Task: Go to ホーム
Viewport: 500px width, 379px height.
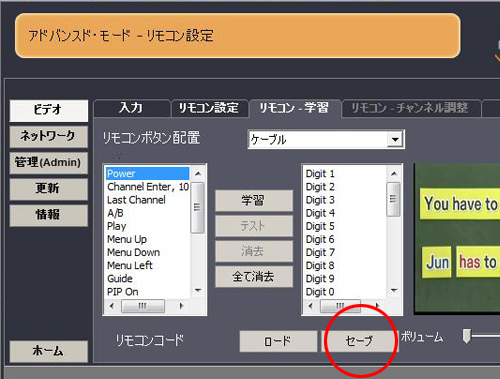Action: click(49, 351)
